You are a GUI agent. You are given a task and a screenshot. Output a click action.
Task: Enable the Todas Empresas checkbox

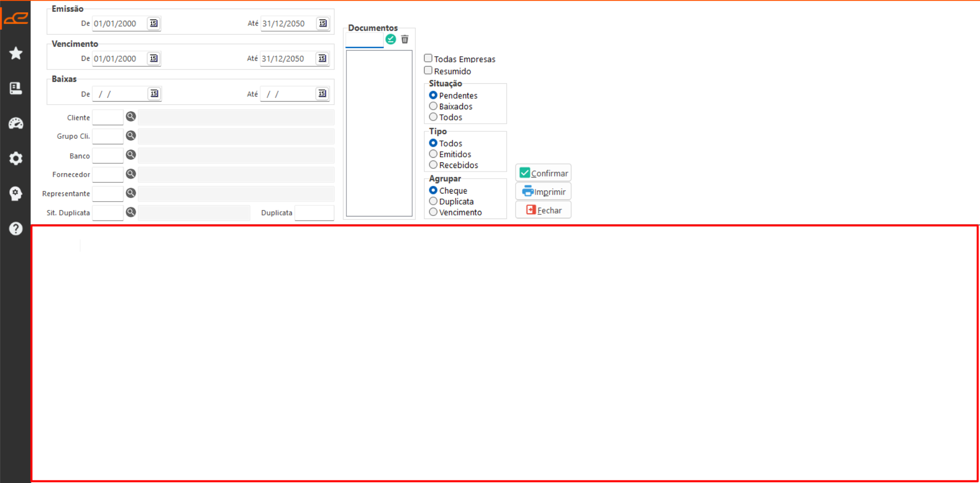tap(428, 58)
